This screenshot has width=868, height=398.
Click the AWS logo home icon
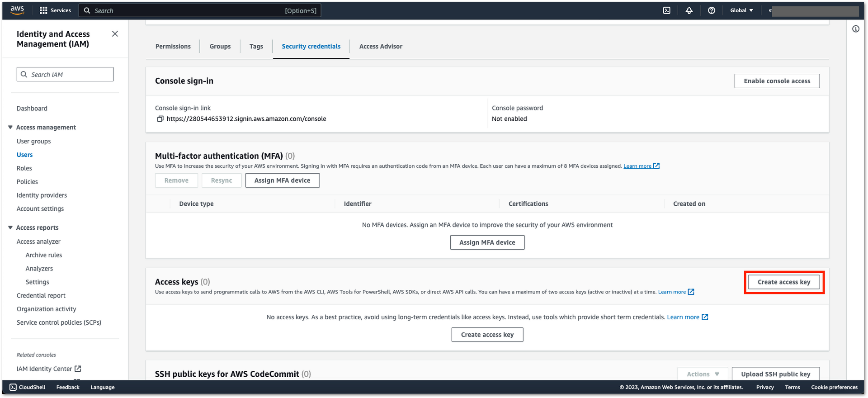coord(17,10)
